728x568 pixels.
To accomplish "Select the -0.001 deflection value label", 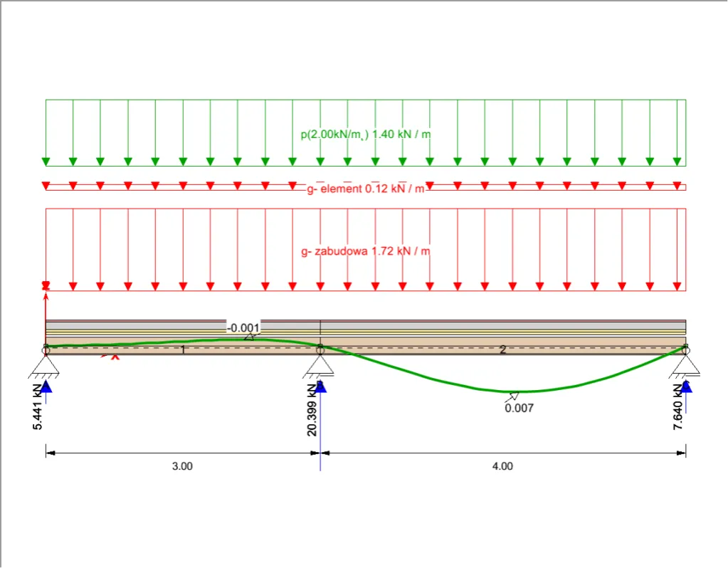I will coord(244,327).
